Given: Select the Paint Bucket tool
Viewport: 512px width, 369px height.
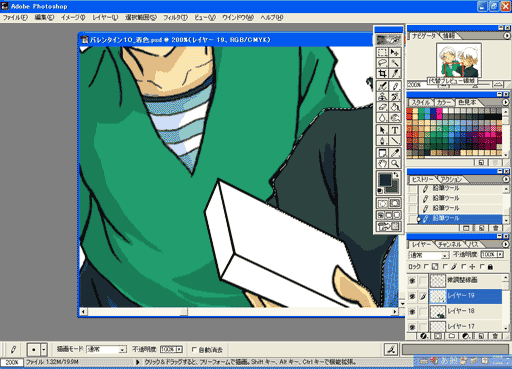Looking at the screenshot, I should pos(395,107).
